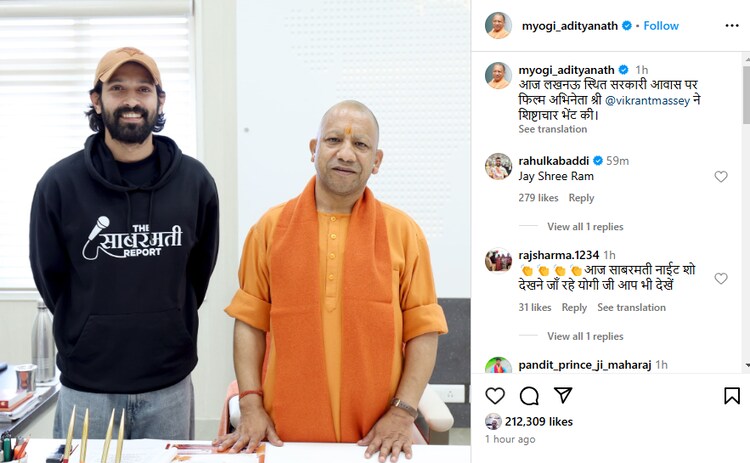Viewport: 750px width, 463px height.
Task: Open rahulkabaddi's profile avatar
Action: click(498, 167)
